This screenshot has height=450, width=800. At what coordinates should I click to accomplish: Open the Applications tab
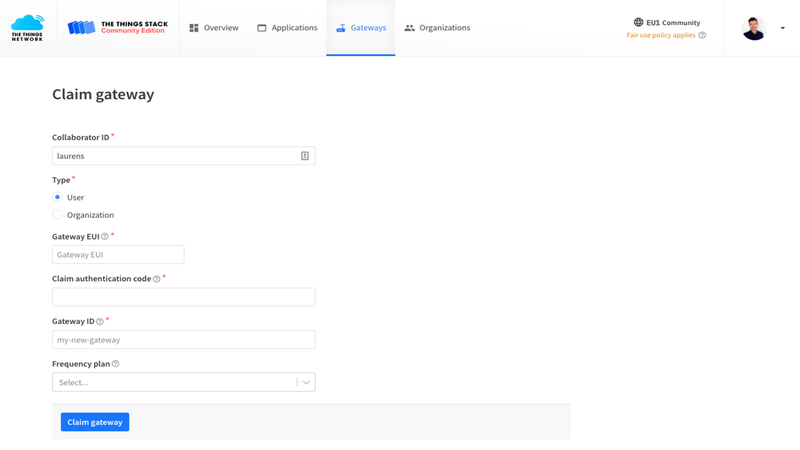point(287,28)
